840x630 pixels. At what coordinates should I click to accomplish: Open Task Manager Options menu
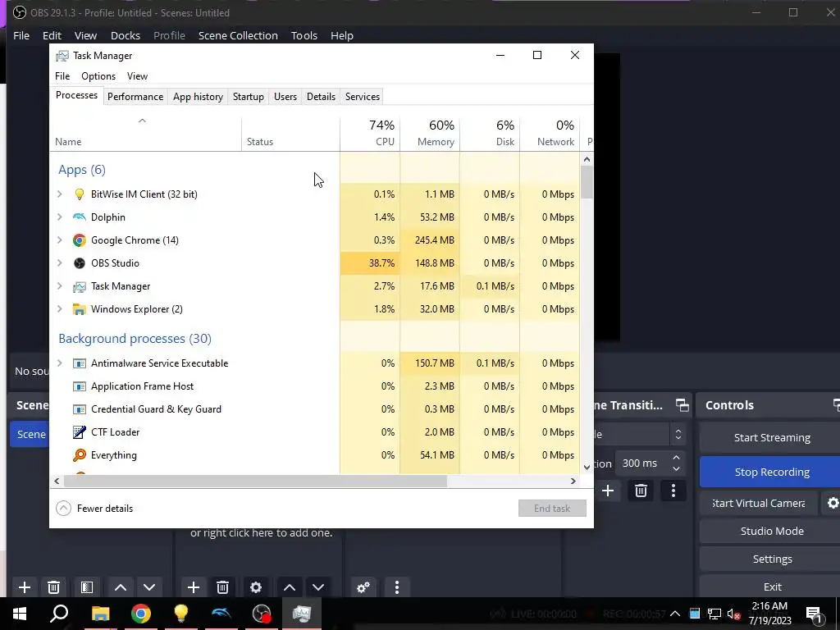98,76
